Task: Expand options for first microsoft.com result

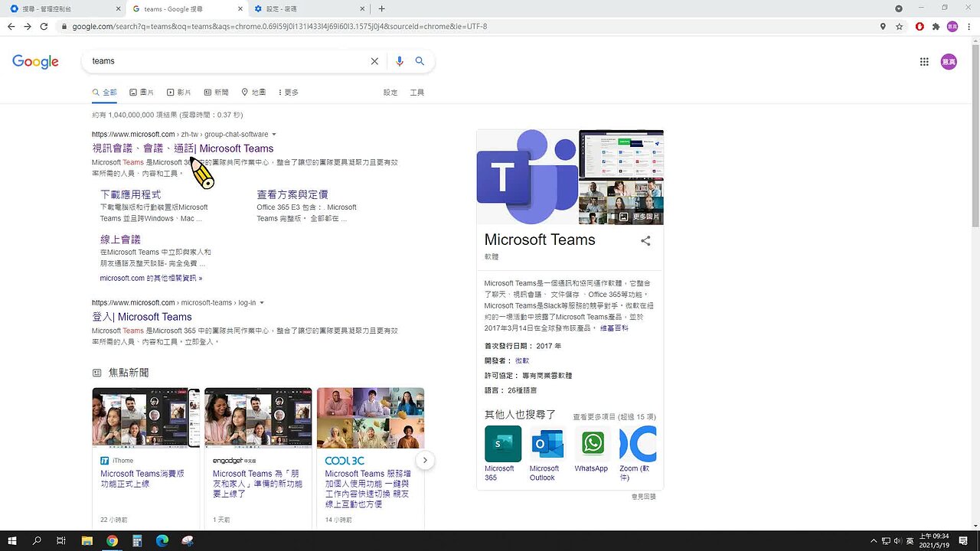Action: click(274, 135)
